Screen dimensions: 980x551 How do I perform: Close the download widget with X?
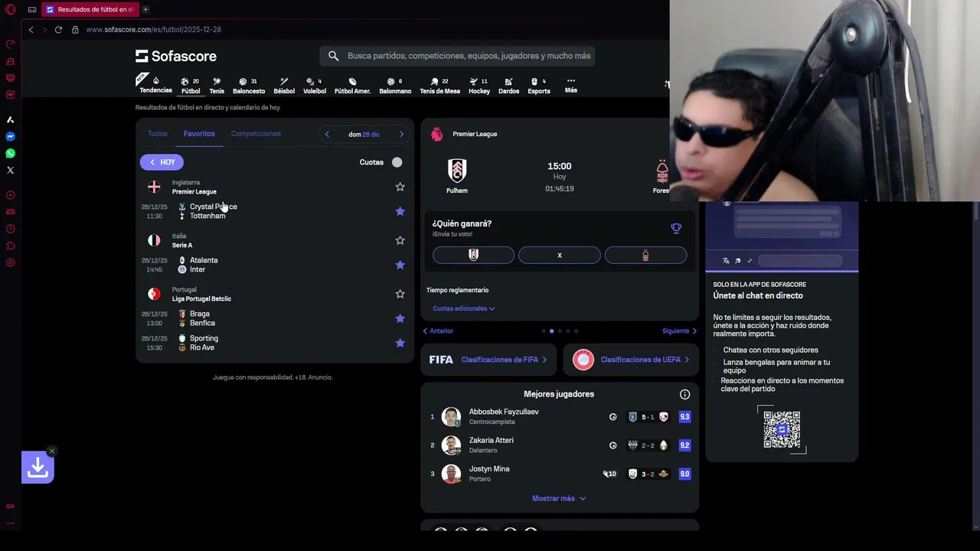[51, 451]
